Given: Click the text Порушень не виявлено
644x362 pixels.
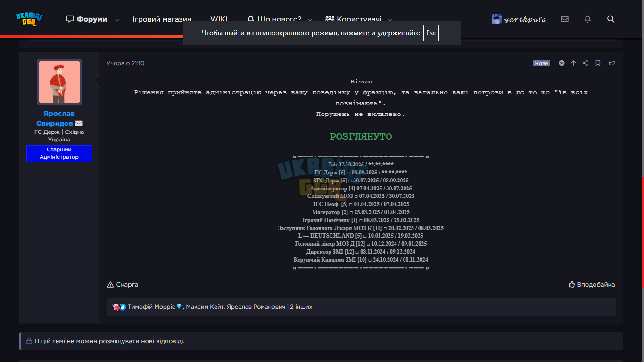Looking at the screenshot, I should click(361, 114).
